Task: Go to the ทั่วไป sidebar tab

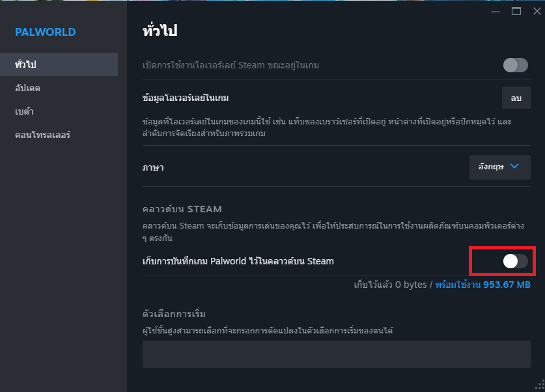Action: tap(25, 64)
